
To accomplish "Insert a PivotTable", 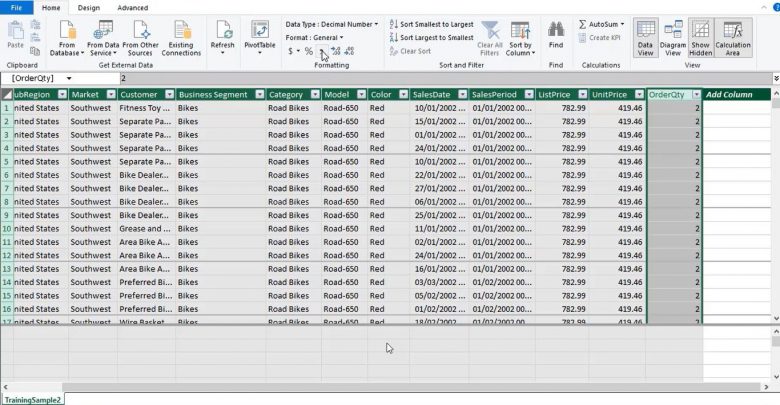I will pos(260,38).
